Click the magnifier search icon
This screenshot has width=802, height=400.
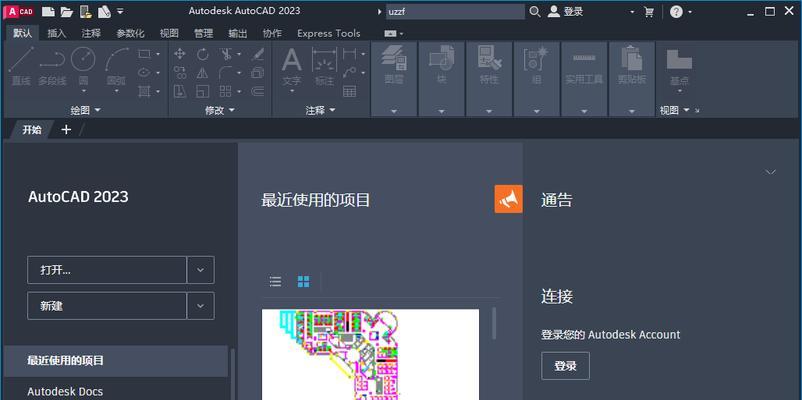click(x=535, y=11)
